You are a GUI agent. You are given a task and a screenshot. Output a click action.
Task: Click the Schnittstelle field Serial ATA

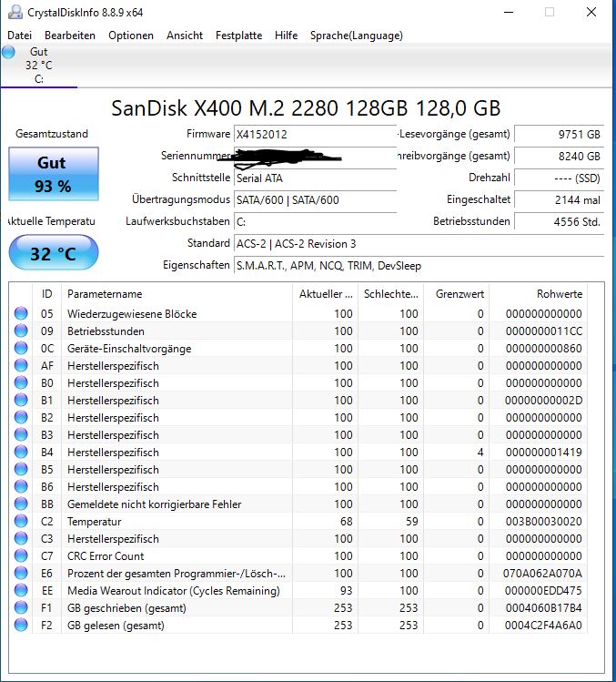pyautogui.click(x=315, y=178)
